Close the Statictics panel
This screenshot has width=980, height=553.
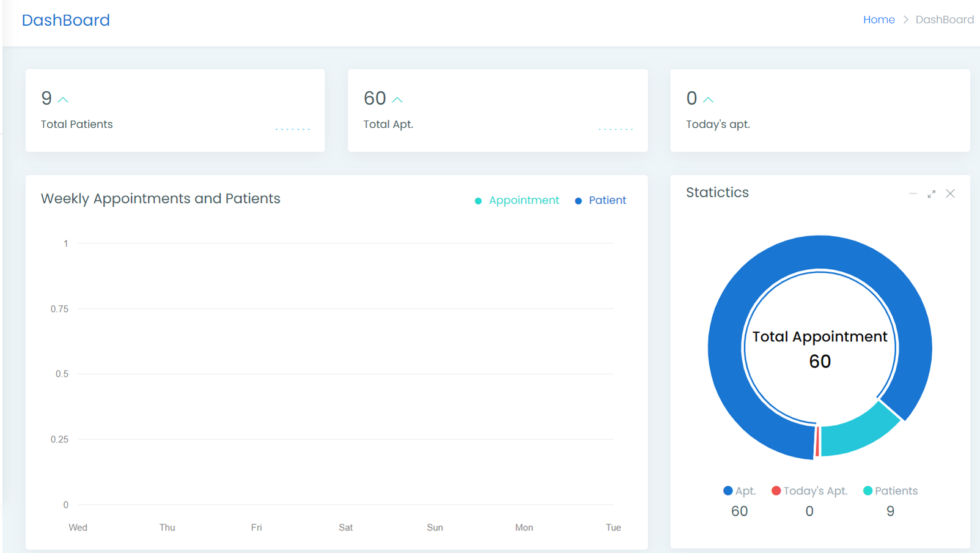click(x=950, y=194)
